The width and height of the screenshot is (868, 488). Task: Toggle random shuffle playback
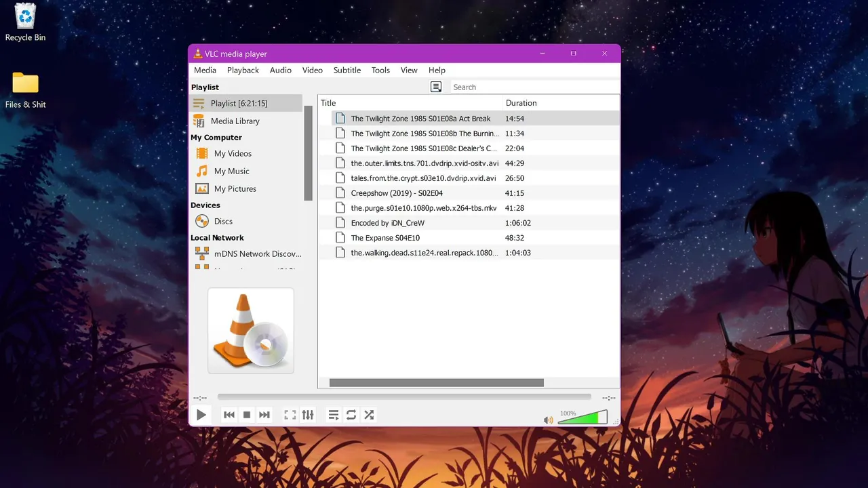click(x=369, y=415)
